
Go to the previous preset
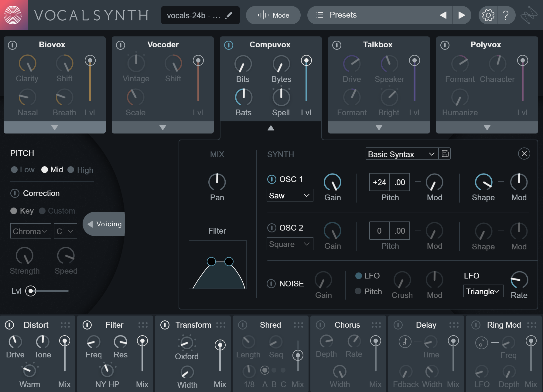click(443, 15)
